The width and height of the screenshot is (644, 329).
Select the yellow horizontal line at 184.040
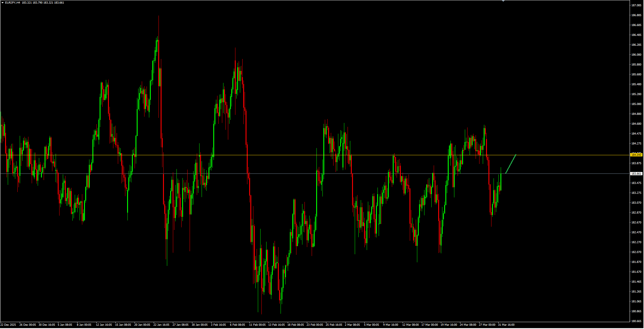click(x=315, y=155)
